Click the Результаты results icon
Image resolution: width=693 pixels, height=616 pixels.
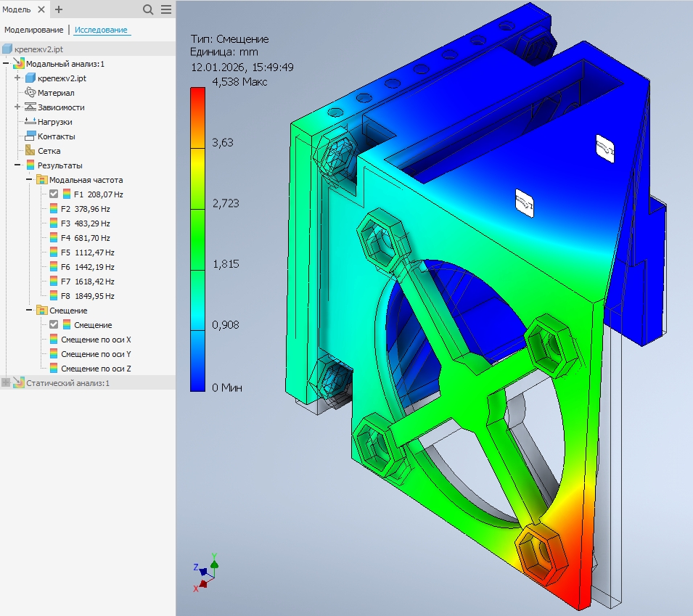[30, 165]
